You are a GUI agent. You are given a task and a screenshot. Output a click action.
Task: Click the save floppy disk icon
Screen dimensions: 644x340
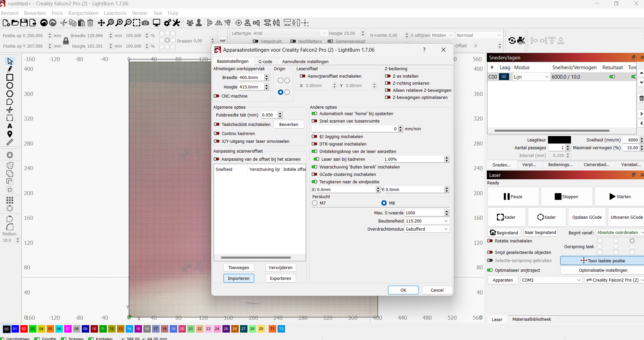coord(24,23)
